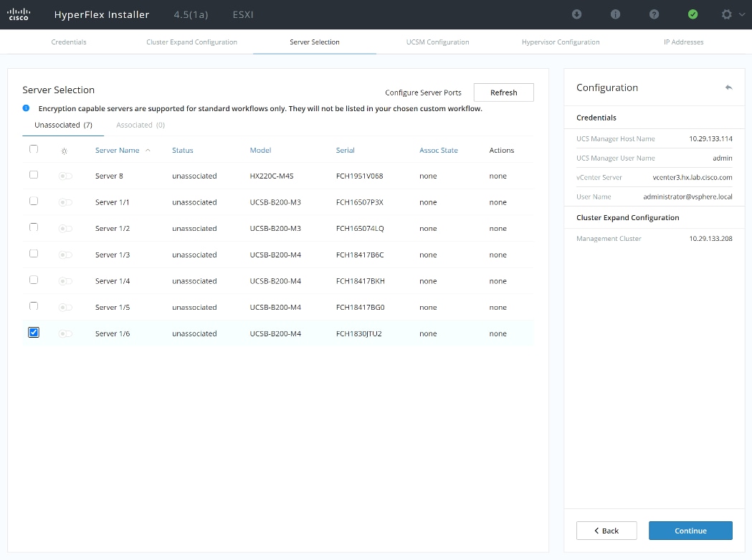The width and height of the screenshot is (752, 560).
Task: Click vcenter3.hx.lab.cisco.com value
Action: click(692, 177)
